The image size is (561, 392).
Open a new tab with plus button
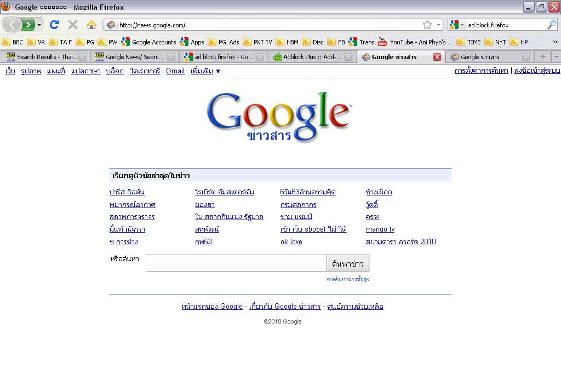tap(543, 57)
